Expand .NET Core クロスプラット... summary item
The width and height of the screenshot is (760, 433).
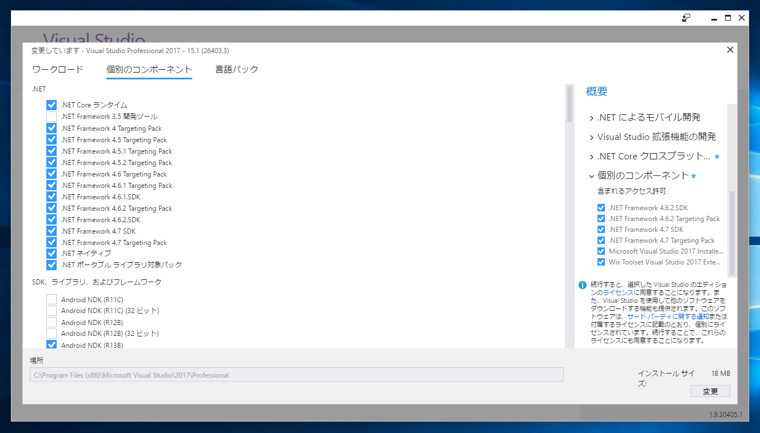pyautogui.click(x=591, y=157)
